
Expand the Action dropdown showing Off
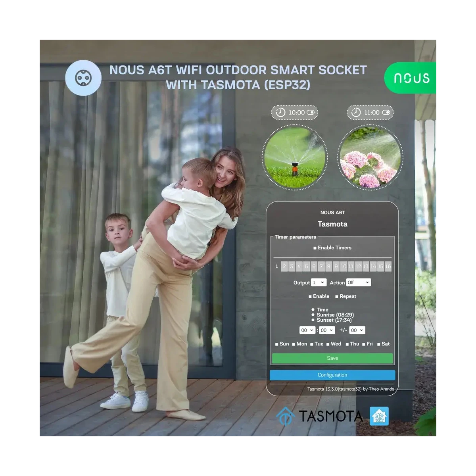(x=358, y=282)
